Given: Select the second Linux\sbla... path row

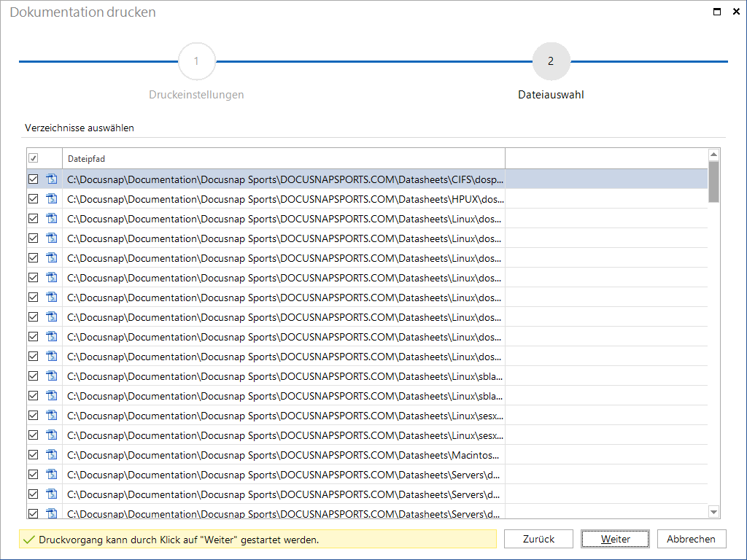Looking at the screenshot, I should coord(367,396).
